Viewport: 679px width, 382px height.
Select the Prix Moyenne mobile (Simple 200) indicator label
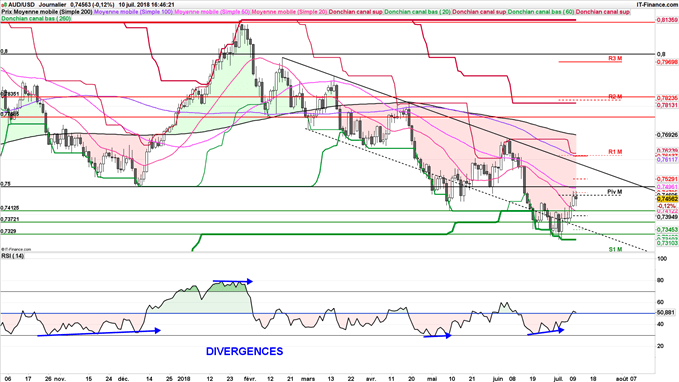coord(47,12)
